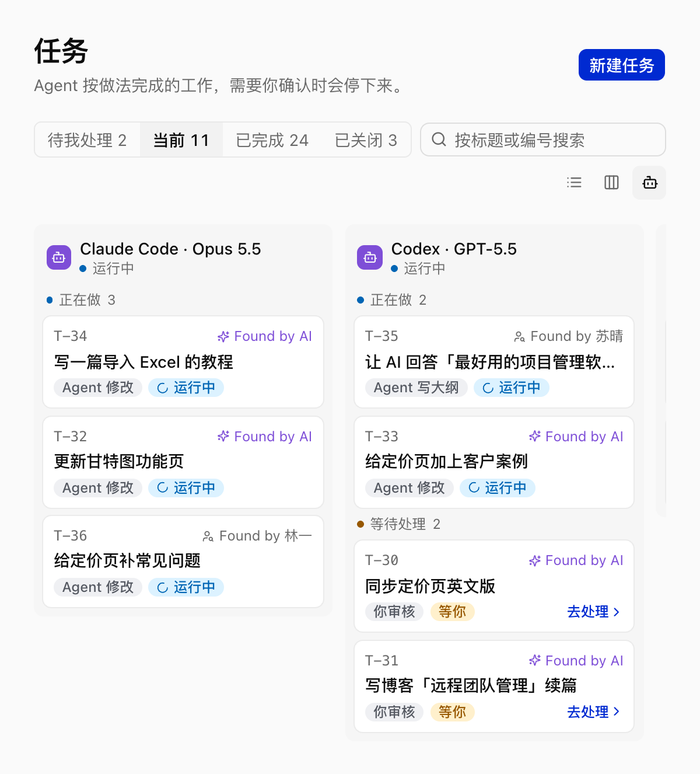Image resolution: width=700 pixels, height=774 pixels.
Task: Click the sparkle icon on card T-34
Action: 223,336
